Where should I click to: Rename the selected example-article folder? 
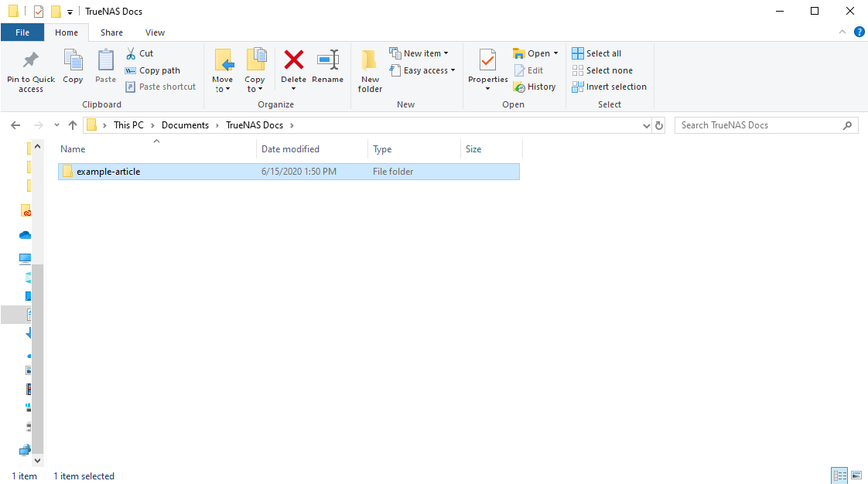pyautogui.click(x=328, y=66)
